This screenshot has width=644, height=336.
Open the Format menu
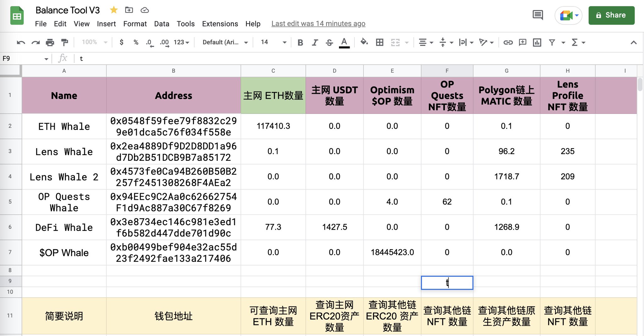tap(135, 24)
